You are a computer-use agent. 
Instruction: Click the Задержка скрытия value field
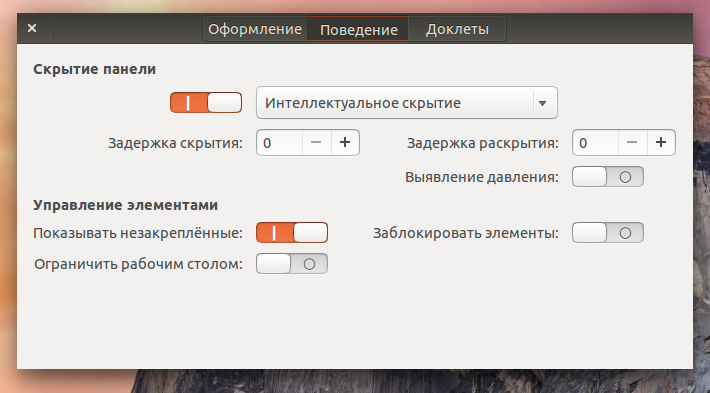pyautogui.click(x=279, y=143)
